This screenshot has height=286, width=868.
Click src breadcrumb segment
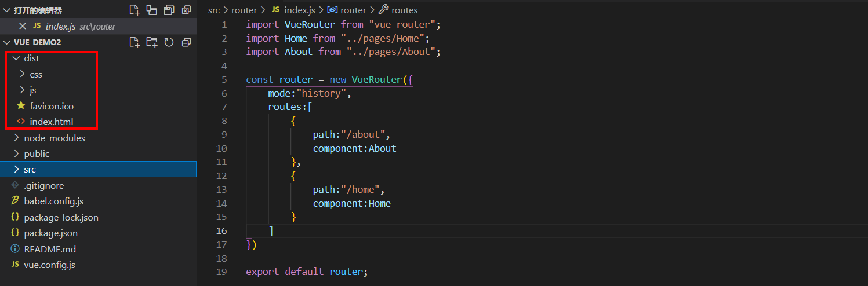coord(214,10)
